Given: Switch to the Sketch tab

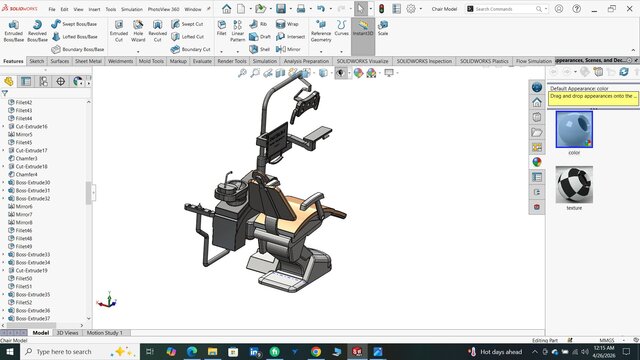Looking at the screenshot, I should 37,61.
